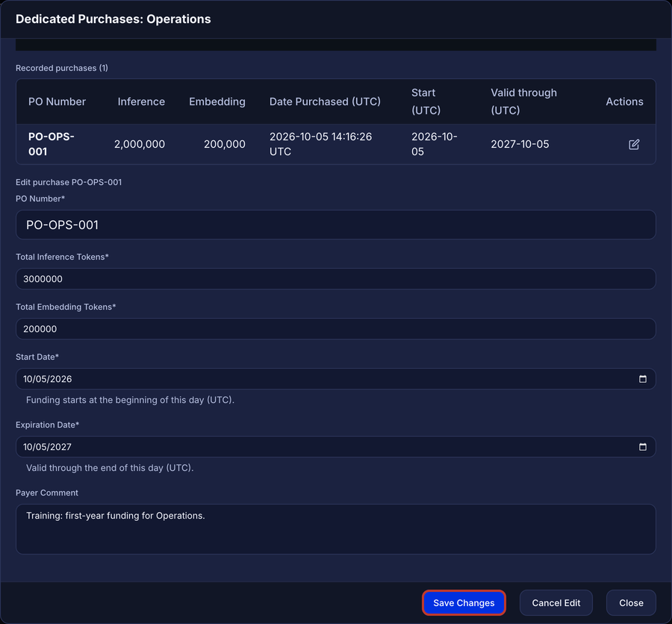
Task: Click the PO Number column header
Action: point(57,102)
